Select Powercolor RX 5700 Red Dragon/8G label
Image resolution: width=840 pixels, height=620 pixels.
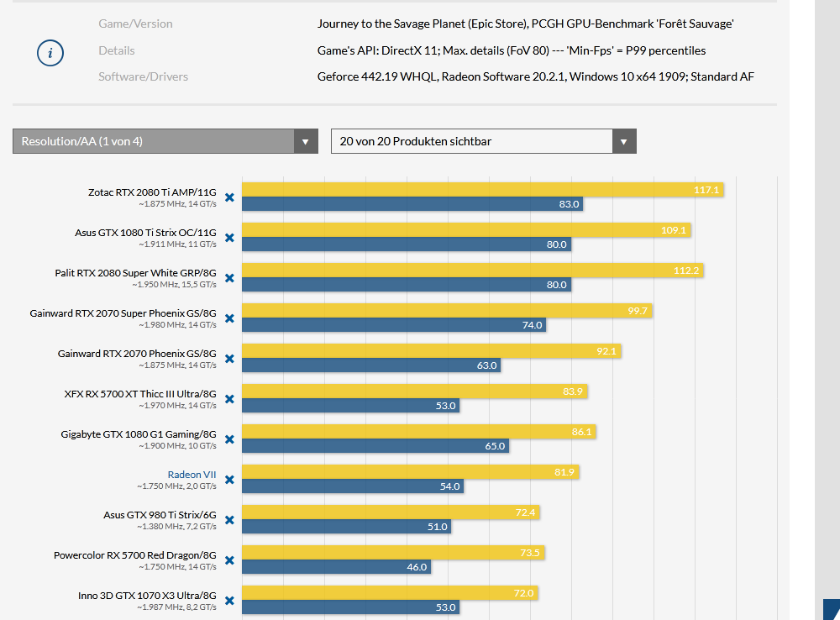[x=135, y=555]
